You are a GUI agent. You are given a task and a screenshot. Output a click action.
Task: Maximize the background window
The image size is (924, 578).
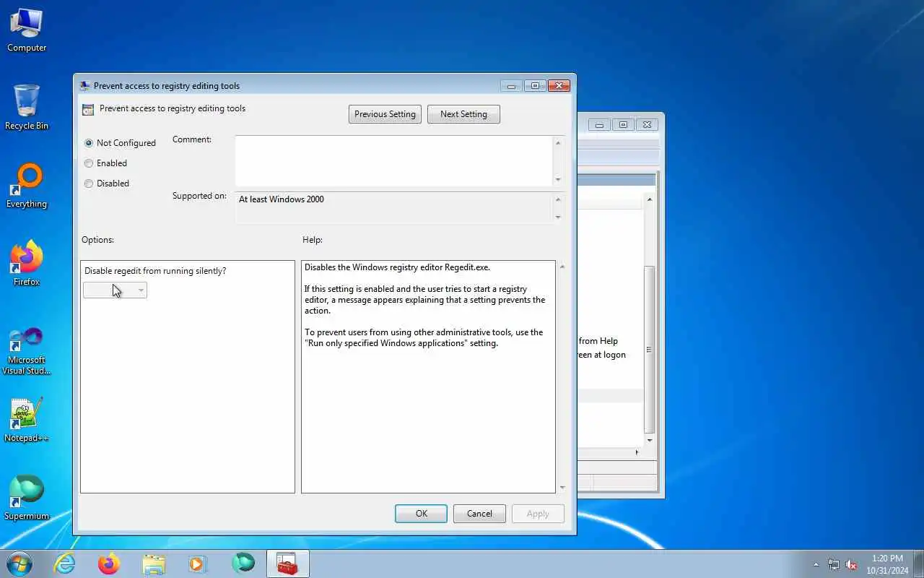[623, 125]
